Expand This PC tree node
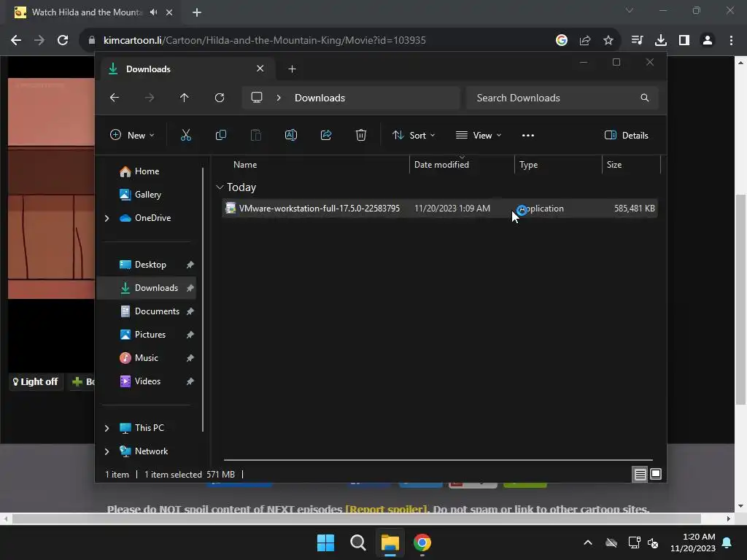747x560 pixels. (107, 428)
